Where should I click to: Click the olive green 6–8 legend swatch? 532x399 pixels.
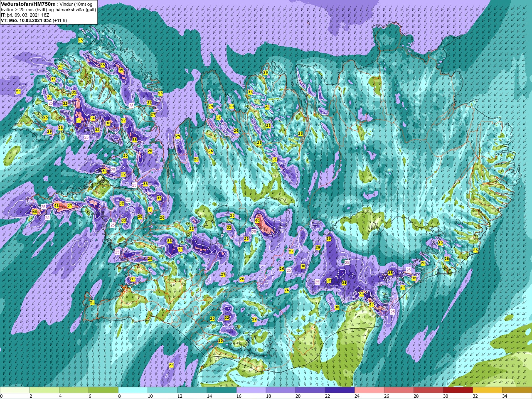point(103,390)
